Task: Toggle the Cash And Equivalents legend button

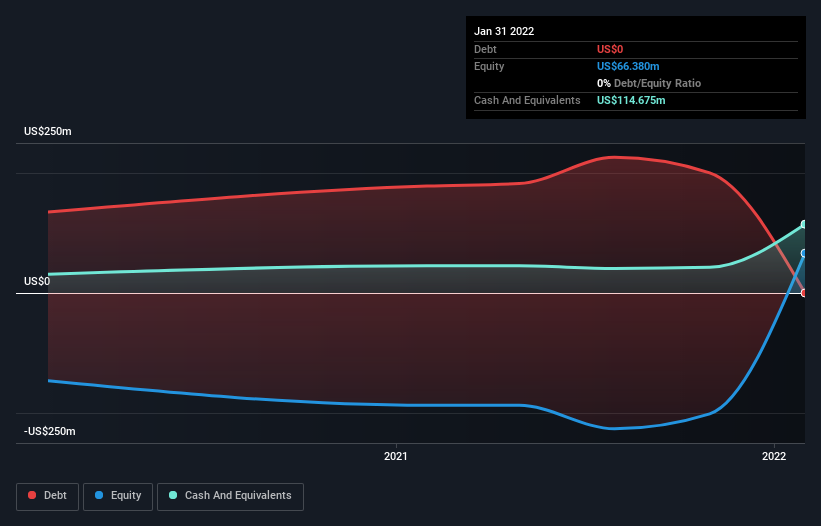Action: pyautogui.click(x=230, y=496)
